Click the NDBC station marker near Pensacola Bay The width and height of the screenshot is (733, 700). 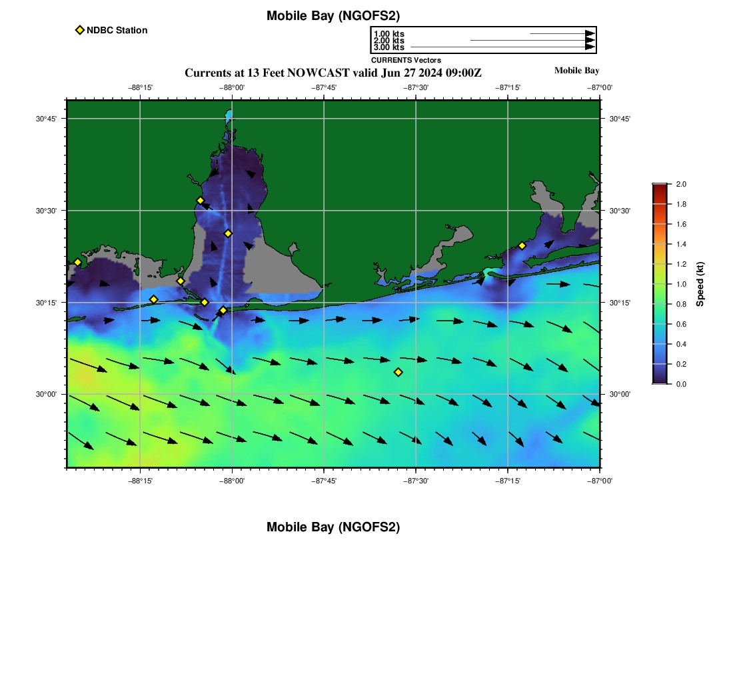coord(522,245)
